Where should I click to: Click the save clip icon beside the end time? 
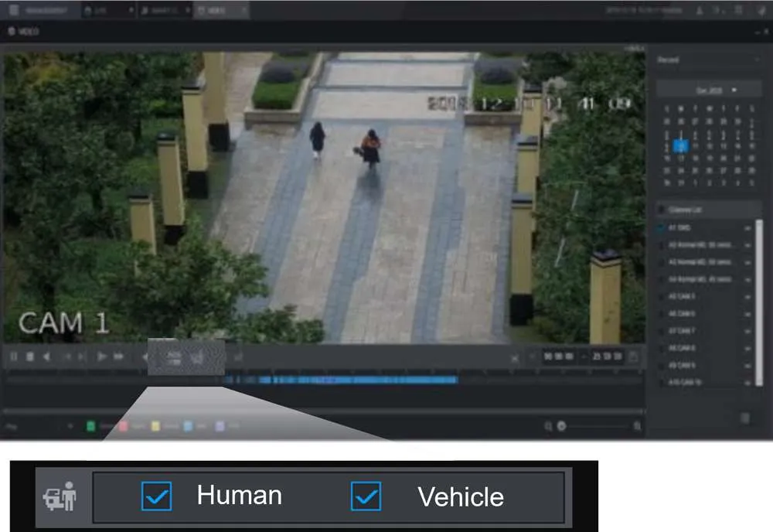pos(634,356)
